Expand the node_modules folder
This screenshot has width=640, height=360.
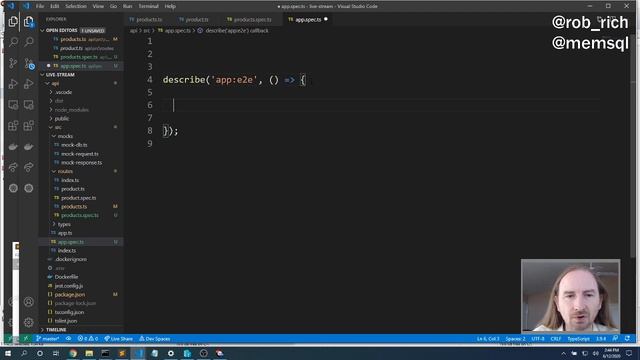(x=51, y=110)
